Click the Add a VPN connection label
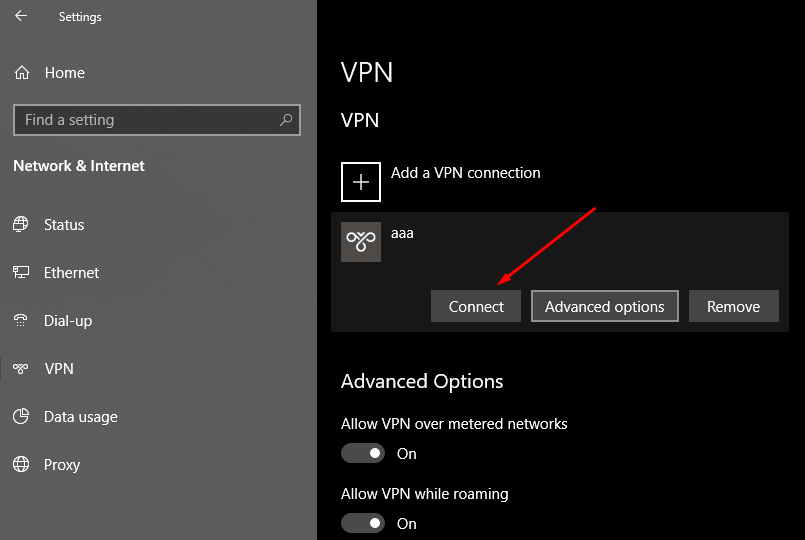Viewport: 805px width, 540px height. point(466,173)
